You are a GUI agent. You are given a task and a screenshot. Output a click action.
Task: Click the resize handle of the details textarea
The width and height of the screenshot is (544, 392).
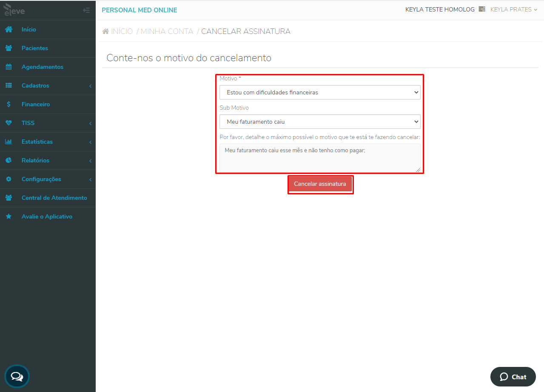pyautogui.click(x=418, y=170)
